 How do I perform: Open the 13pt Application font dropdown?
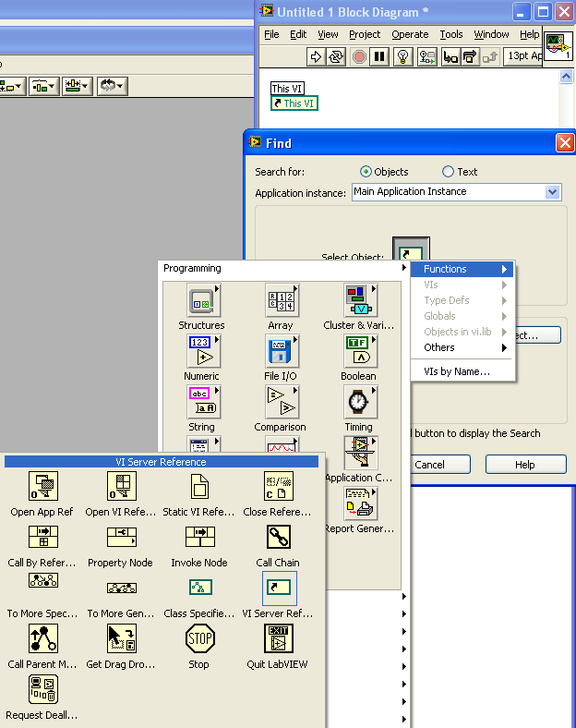coord(523,56)
